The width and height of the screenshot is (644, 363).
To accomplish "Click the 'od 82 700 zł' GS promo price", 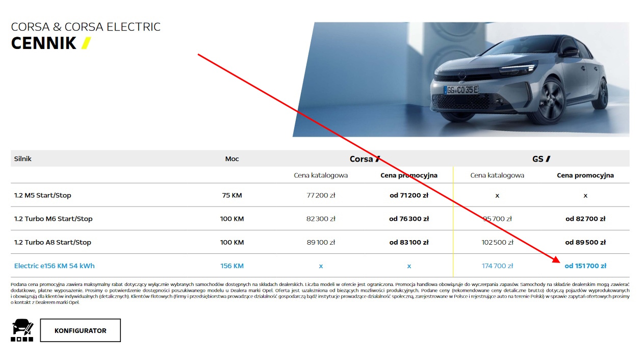I will pyautogui.click(x=585, y=219).
